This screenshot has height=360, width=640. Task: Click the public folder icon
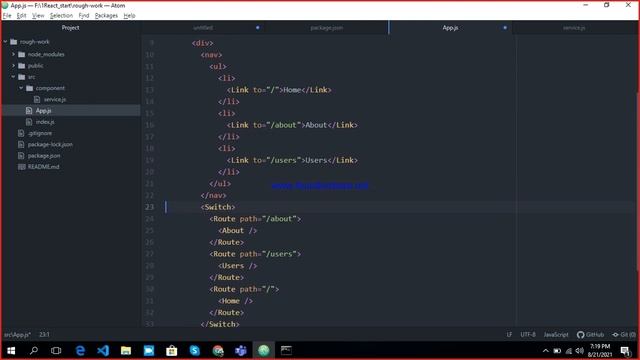(x=22, y=66)
